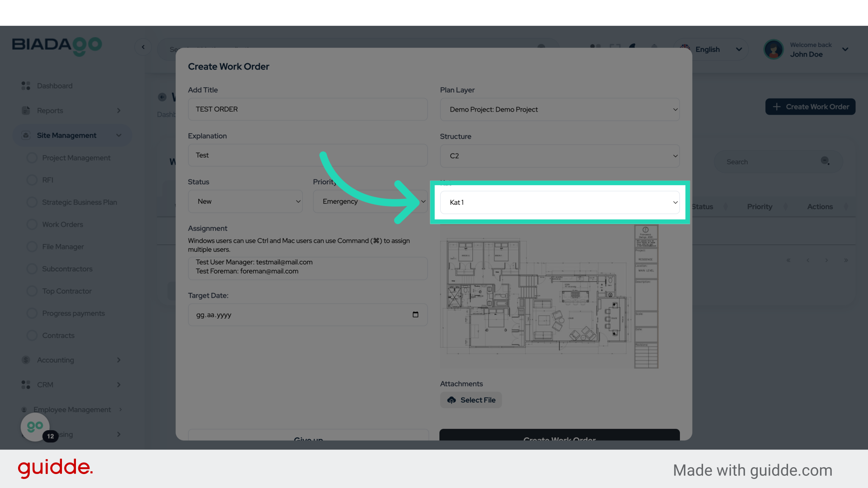Click the Dashboard grid icon in sidebar
The image size is (868, 488).
pyautogui.click(x=26, y=86)
